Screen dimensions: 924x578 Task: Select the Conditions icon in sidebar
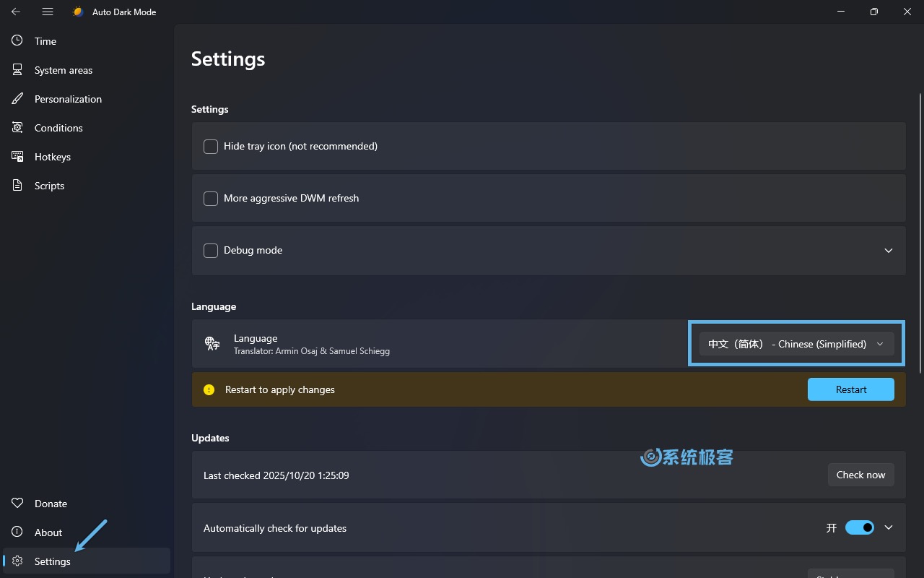(17, 128)
